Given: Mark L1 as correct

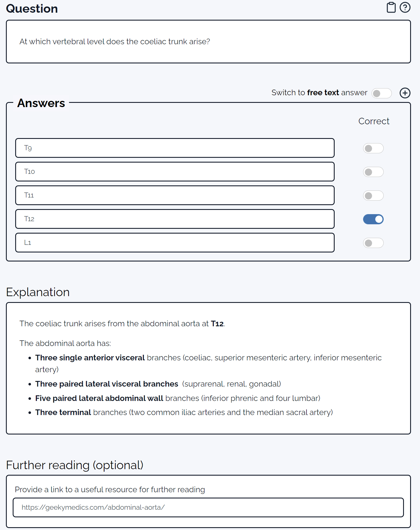Looking at the screenshot, I should point(373,243).
